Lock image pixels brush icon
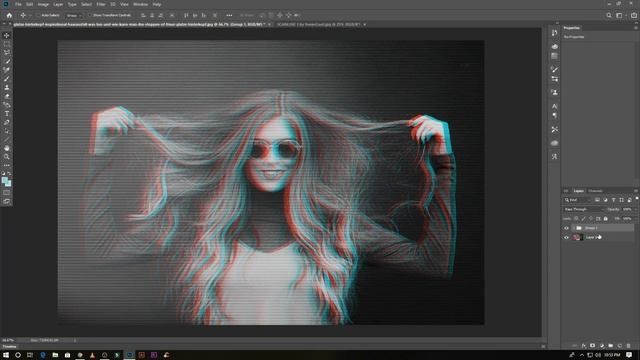The height and width of the screenshot is (360, 640). point(584,219)
